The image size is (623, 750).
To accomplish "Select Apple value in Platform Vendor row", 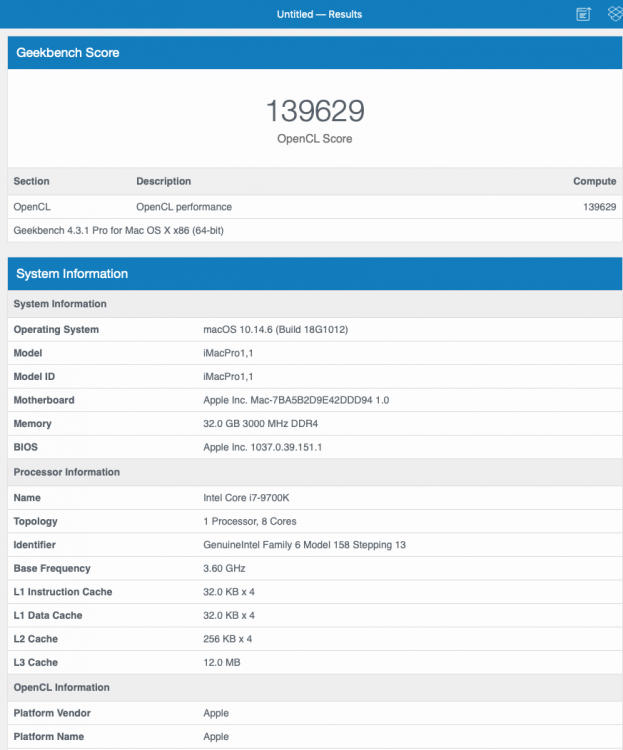I will [x=216, y=713].
